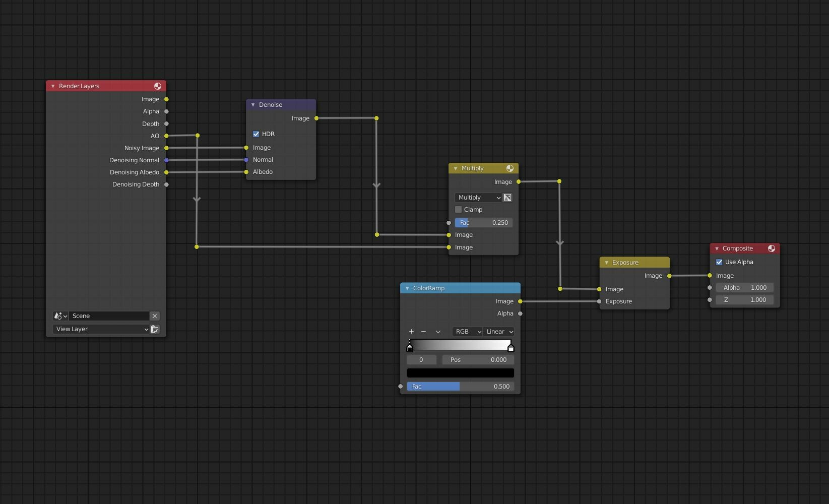Open the Multiply blend type dropdown
The image size is (829, 504).
pyautogui.click(x=478, y=198)
